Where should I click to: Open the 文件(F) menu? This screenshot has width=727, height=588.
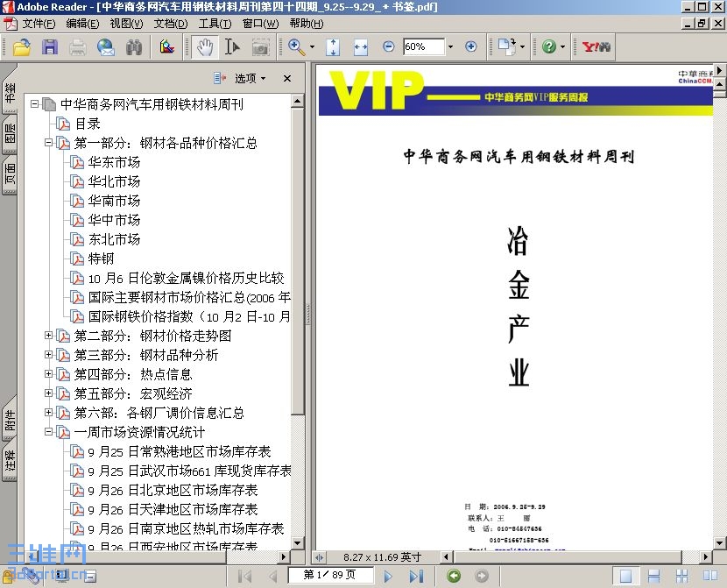point(39,23)
